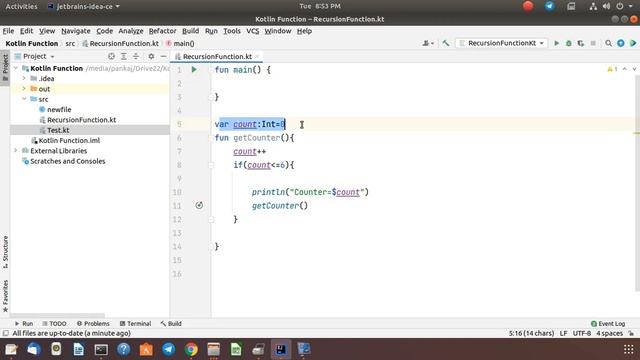Close the RecursionFunction.kt editor tab
Viewport: 640px width, 360px height.
[x=257, y=56]
